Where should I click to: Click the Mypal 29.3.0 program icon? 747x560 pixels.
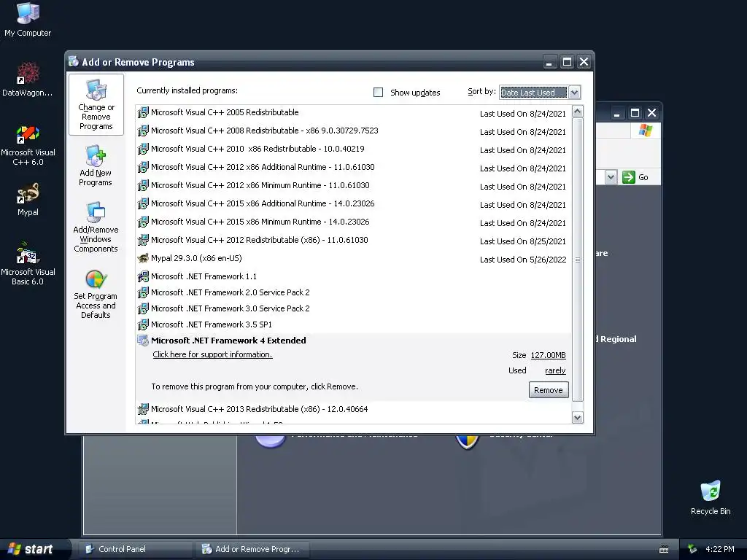tap(143, 258)
